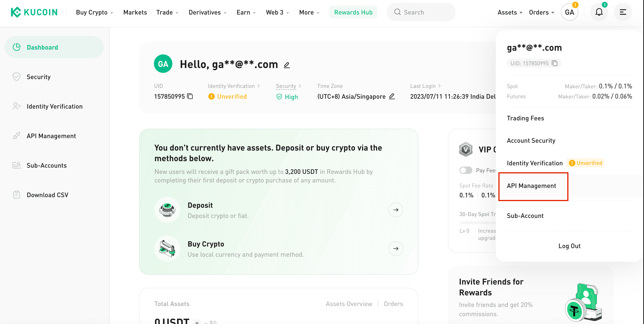Image resolution: width=644 pixels, height=324 pixels.
Task: Click the Unverified badge in account menu
Action: tap(585, 163)
